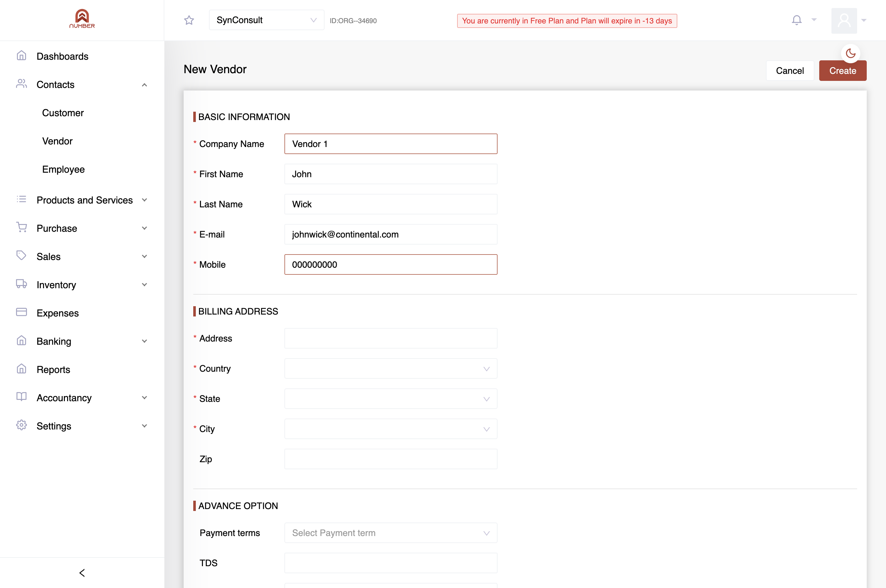This screenshot has width=886, height=588.
Task: Click the Create button
Action: pyautogui.click(x=843, y=71)
